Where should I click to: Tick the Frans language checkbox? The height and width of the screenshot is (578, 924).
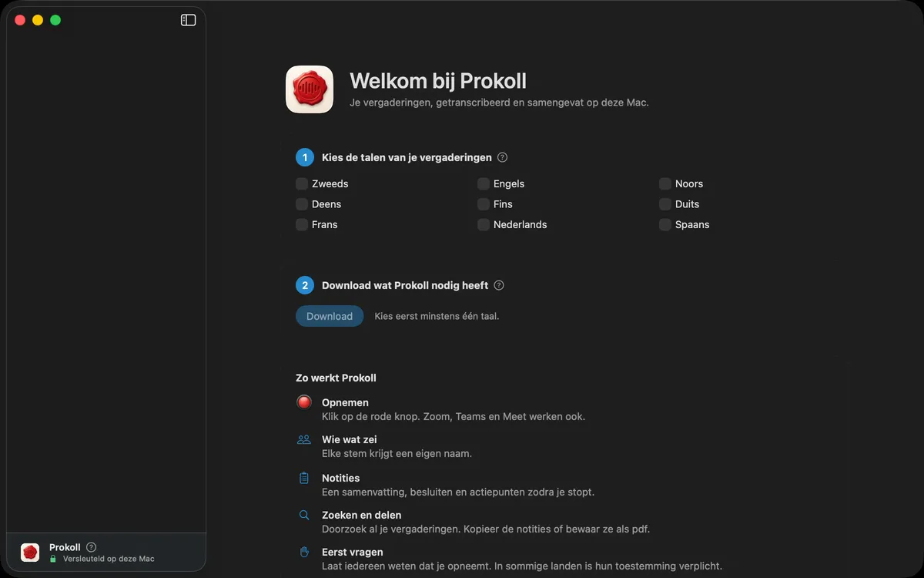coord(302,224)
